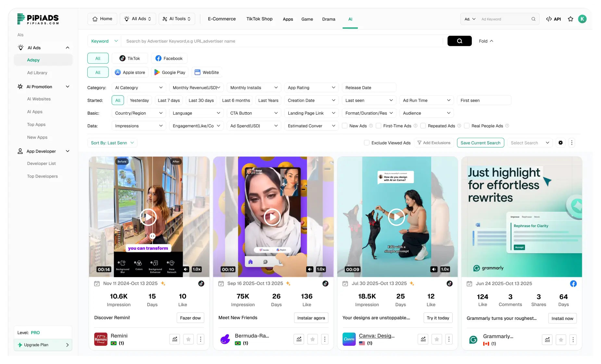
Task: Switch to the TikTok Shop tab
Action: point(259,19)
